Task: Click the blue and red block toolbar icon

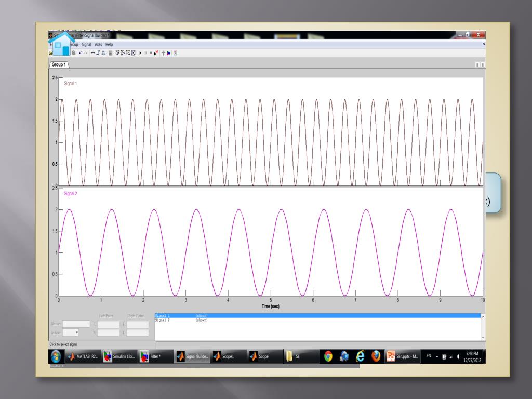Action: click(168, 53)
